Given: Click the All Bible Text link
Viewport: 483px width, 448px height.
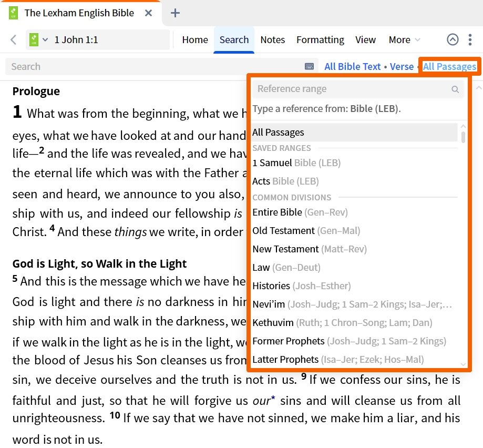Looking at the screenshot, I should pos(352,67).
